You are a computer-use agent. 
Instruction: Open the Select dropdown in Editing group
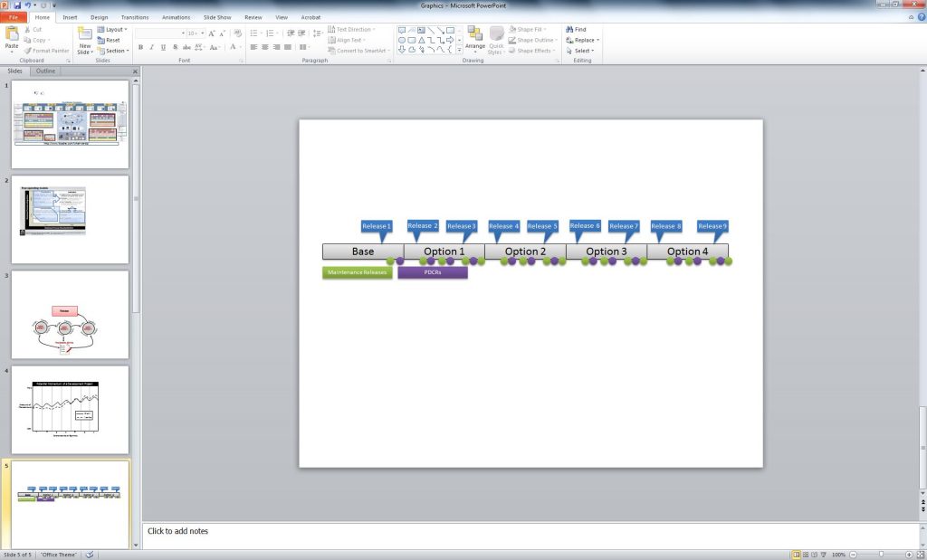click(x=579, y=51)
